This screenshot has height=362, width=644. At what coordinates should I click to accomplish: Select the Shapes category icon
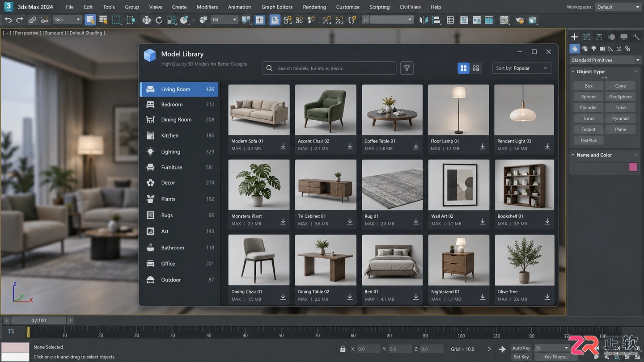[x=585, y=49]
